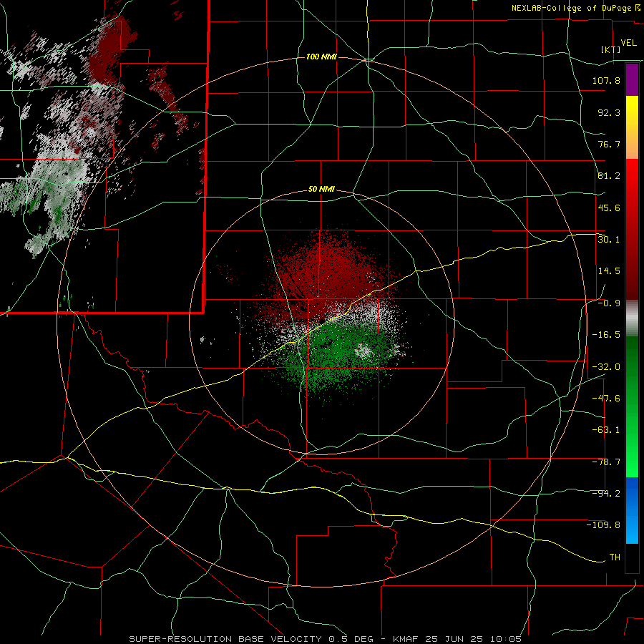This screenshot has height=644, width=644.
Task: Click the 14.5 velocity scale value
Action: point(609,271)
